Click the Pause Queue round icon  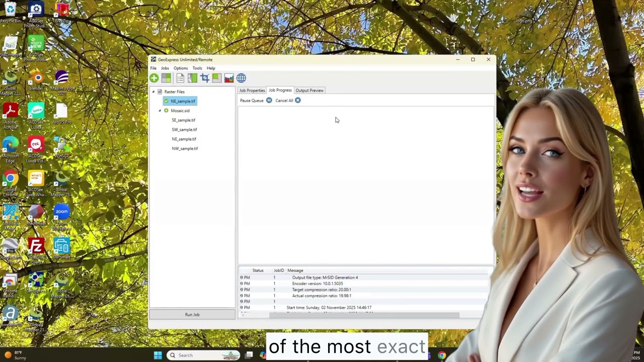coord(269,101)
